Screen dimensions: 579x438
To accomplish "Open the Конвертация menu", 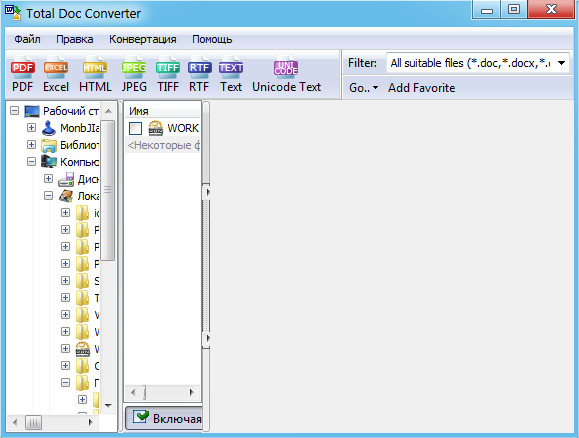I will click(x=143, y=39).
